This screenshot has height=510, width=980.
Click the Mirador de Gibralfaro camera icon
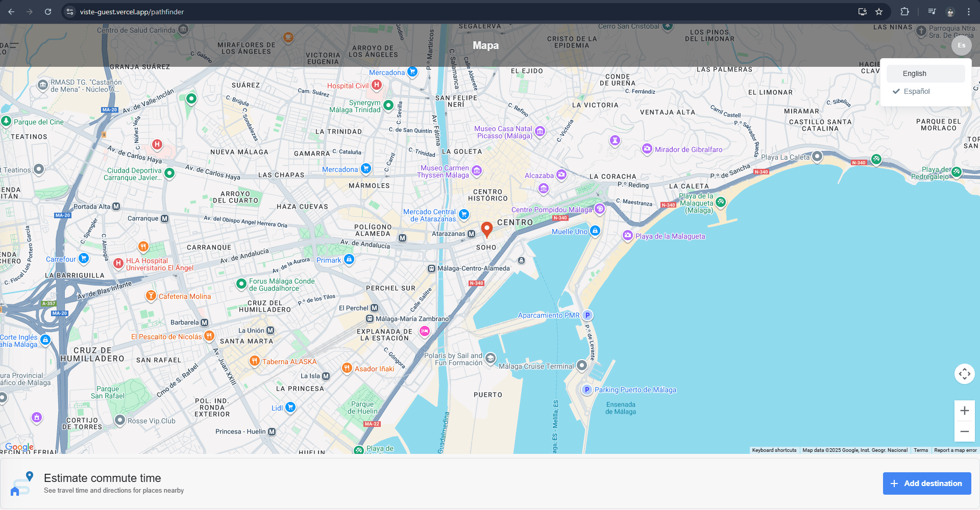[647, 149]
